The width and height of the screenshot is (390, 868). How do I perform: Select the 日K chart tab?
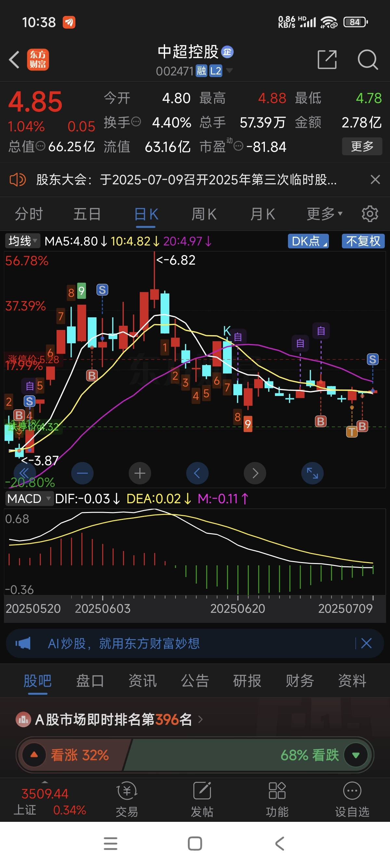[x=146, y=214]
